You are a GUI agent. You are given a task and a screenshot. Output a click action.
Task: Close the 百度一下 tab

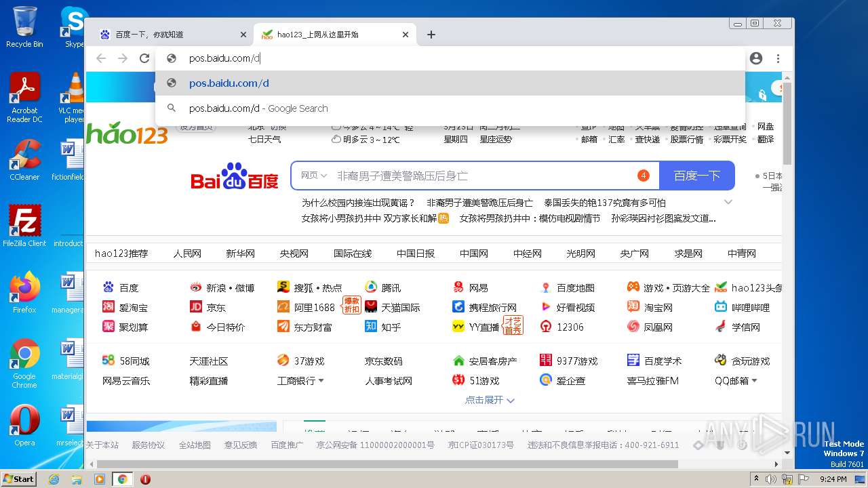click(x=243, y=35)
